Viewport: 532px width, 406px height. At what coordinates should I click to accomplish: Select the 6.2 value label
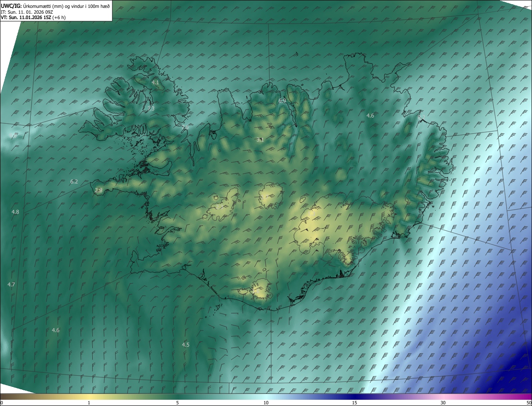74,181
